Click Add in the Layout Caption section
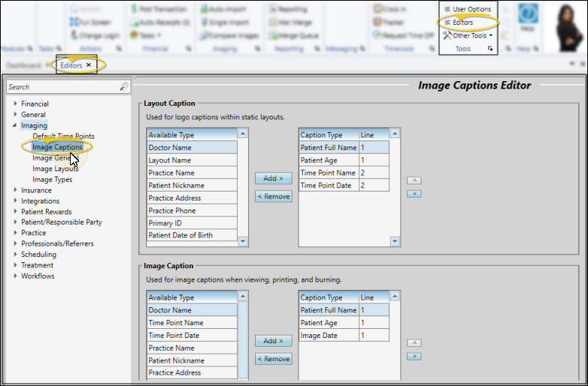588x386 pixels. click(273, 179)
